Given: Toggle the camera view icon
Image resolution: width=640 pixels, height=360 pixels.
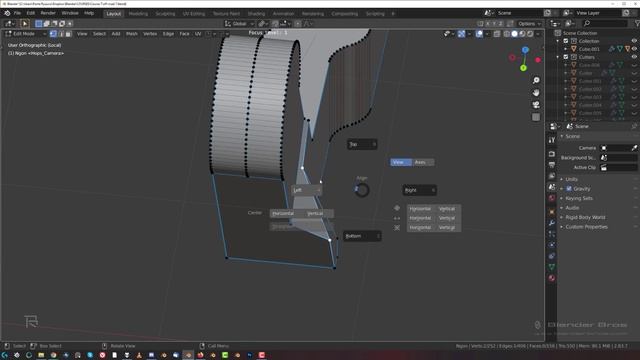Looking at the screenshot, I should click(536, 105).
